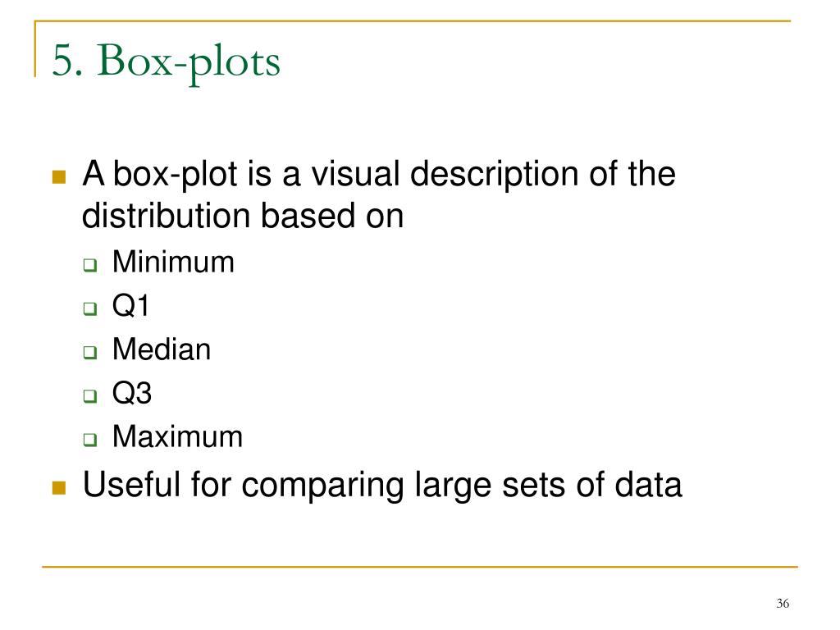Click the 'Q3' list item text
Image resolution: width=840 pixels, height=630 pixels.
pos(132,393)
